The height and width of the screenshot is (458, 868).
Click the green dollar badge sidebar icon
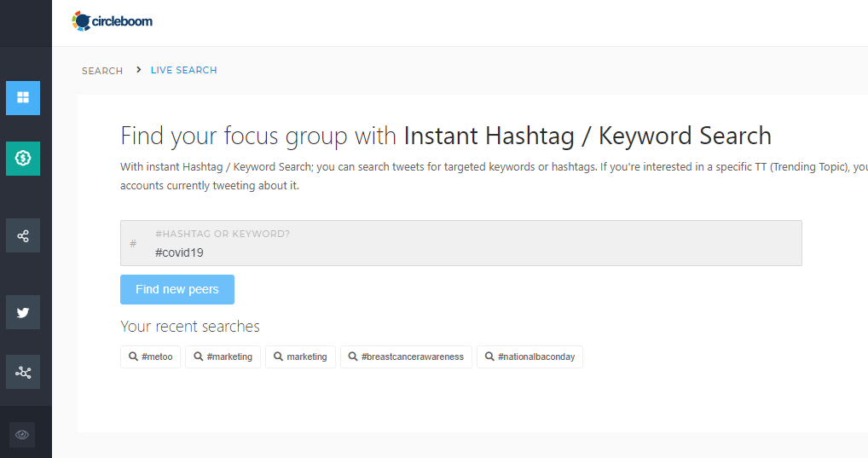(x=23, y=159)
